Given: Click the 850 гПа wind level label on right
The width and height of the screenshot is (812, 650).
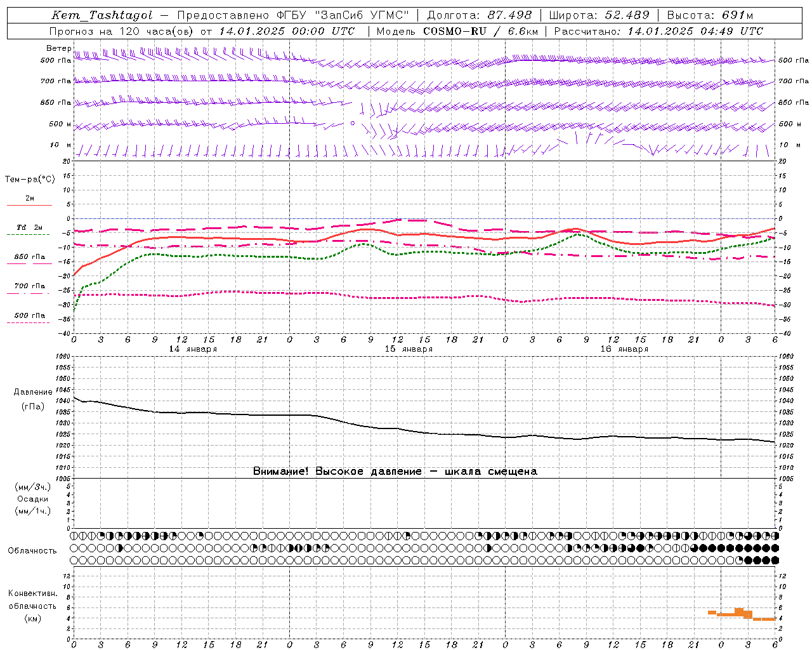Looking at the screenshot, I should [794, 103].
